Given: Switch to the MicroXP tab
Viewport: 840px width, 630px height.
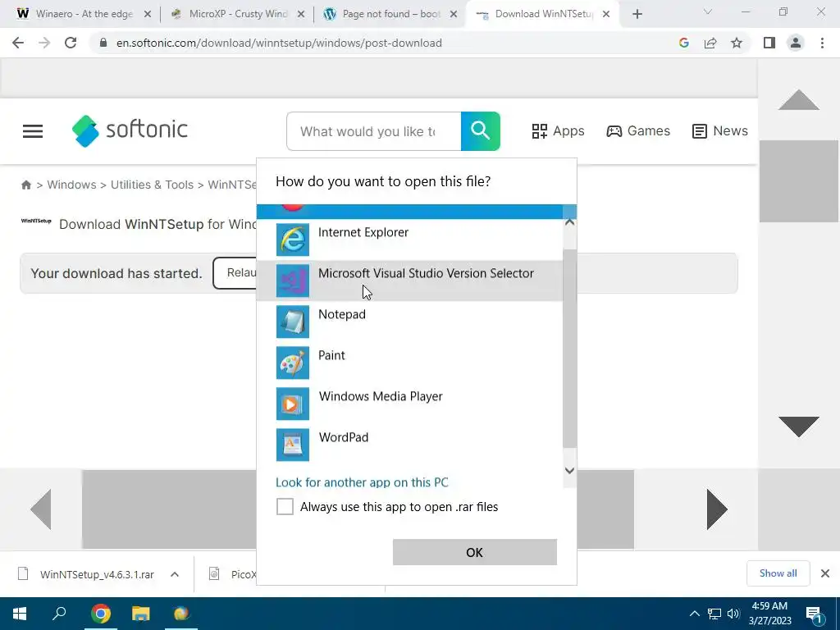Looking at the screenshot, I should click(239, 14).
